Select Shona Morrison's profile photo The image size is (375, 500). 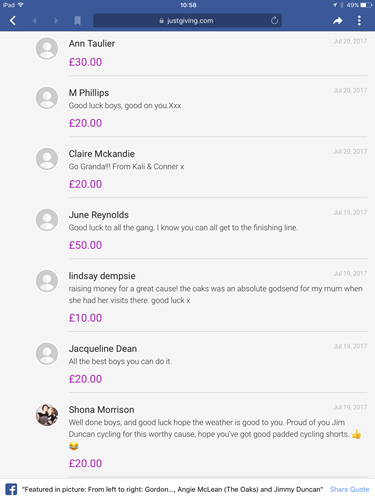[47, 415]
